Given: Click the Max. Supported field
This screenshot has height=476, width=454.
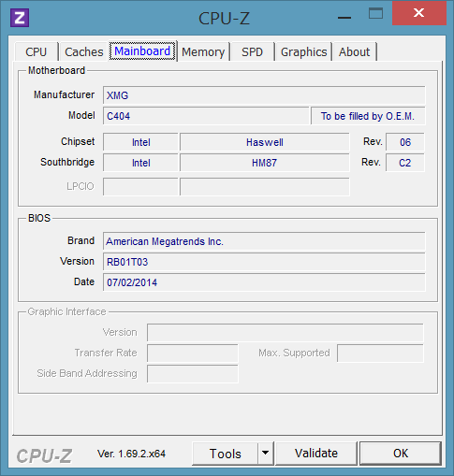Looking at the screenshot, I should pyautogui.click(x=380, y=353).
